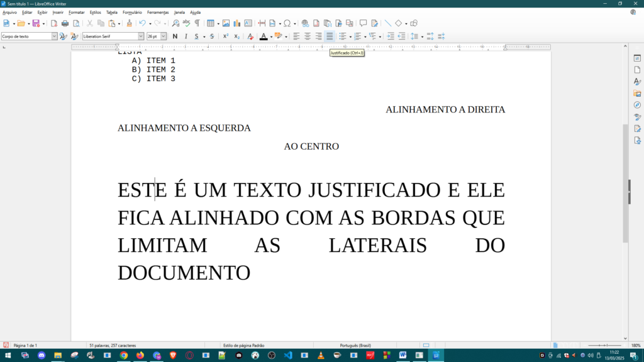
Task: Insert a special character (Omega icon)
Action: tap(287, 23)
